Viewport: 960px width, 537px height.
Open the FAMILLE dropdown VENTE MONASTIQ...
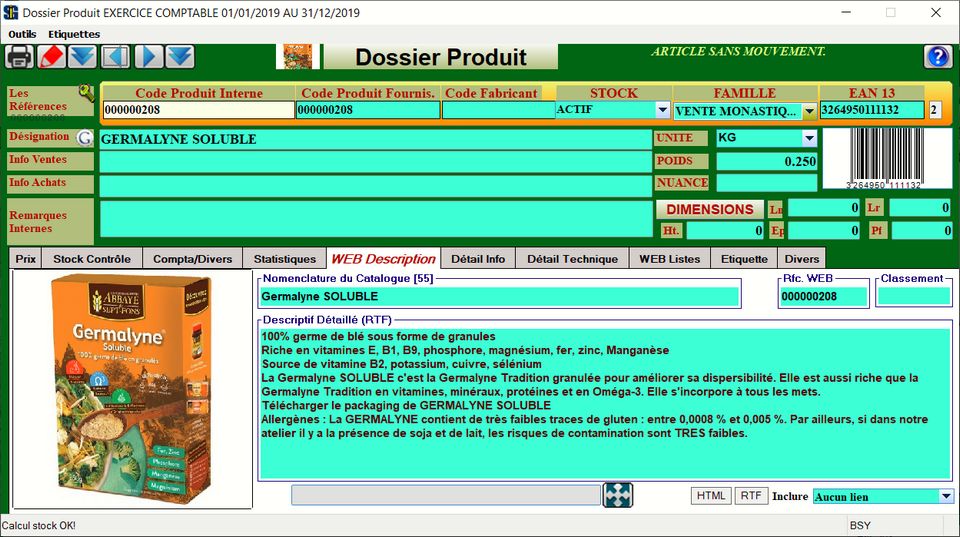click(809, 111)
